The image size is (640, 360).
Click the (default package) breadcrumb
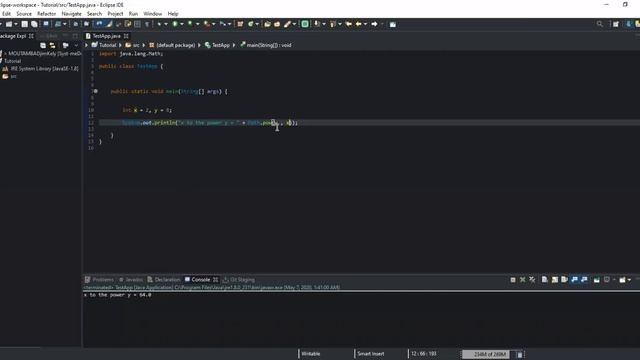click(x=172, y=45)
